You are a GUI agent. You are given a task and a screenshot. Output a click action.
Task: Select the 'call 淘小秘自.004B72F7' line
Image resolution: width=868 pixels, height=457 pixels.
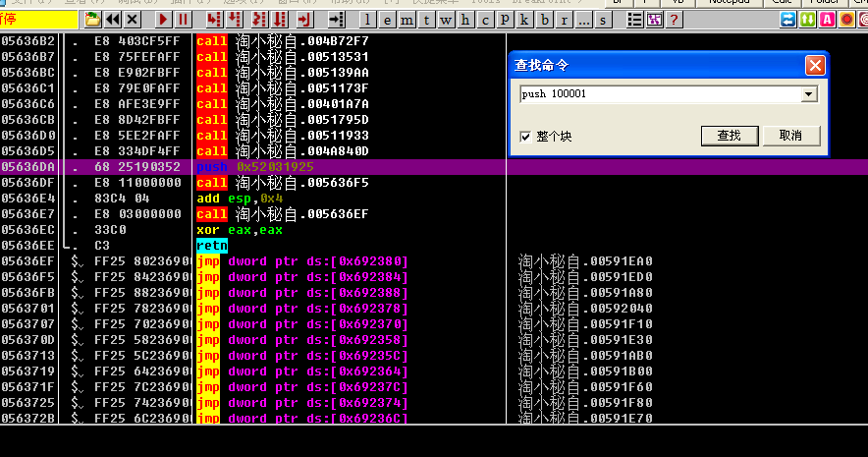click(283, 41)
